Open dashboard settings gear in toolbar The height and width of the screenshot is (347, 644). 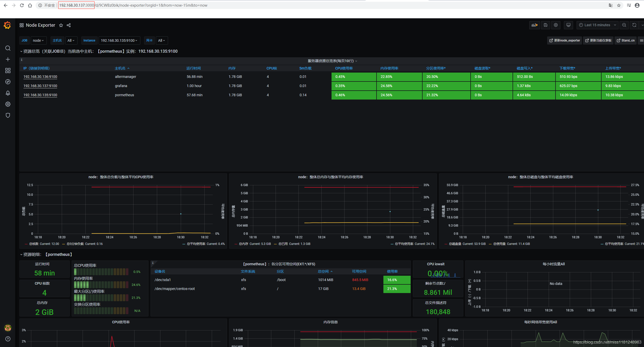pos(556,25)
